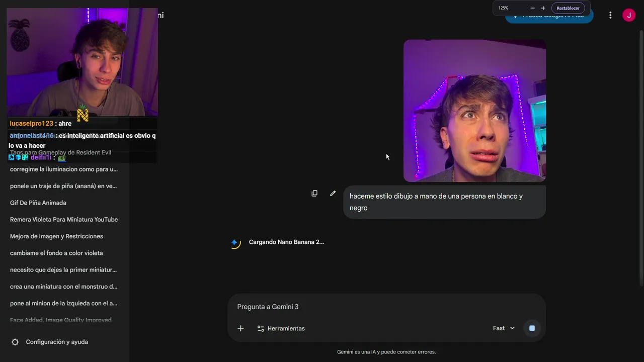Viewport: 644px width, 362px height.
Task: Open the Herramientas tools menu
Action: [x=281, y=328]
